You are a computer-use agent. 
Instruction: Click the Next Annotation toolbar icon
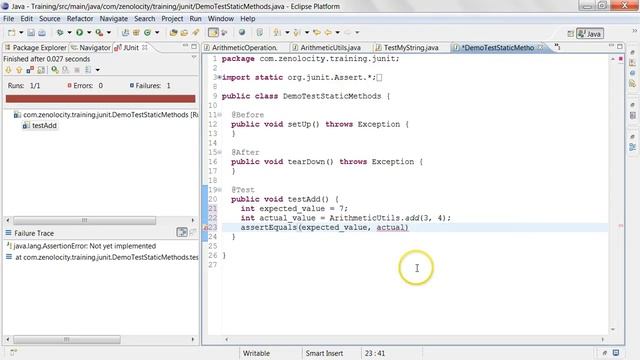[x=278, y=33]
